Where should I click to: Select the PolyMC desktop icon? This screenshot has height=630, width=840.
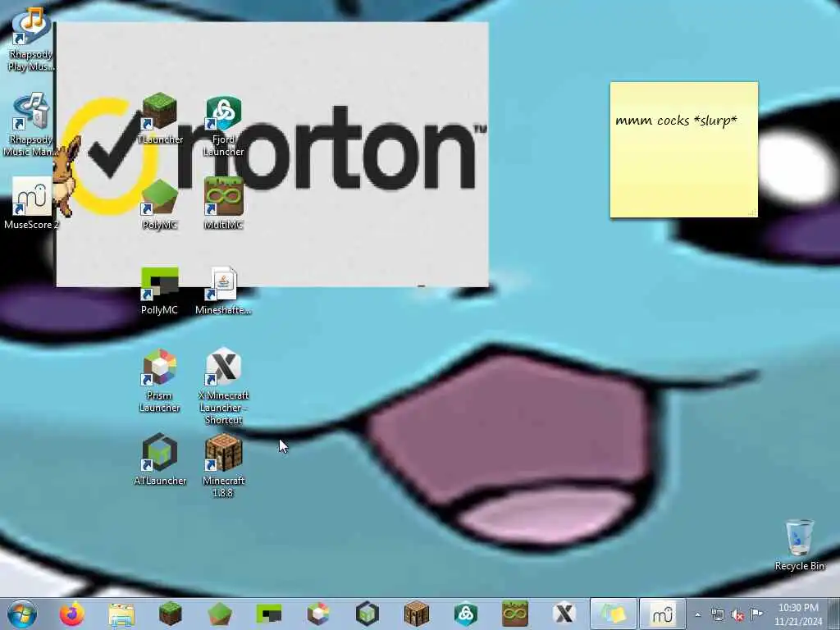(160, 204)
